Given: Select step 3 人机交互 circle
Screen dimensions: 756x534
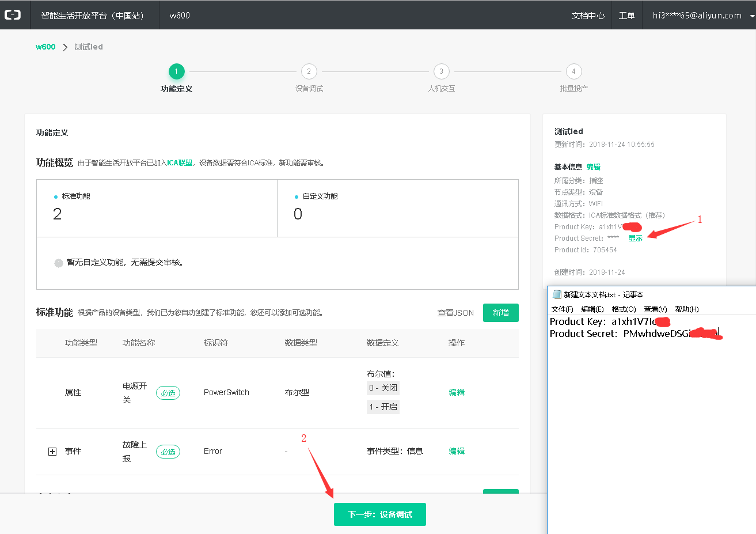Looking at the screenshot, I should pyautogui.click(x=442, y=71).
